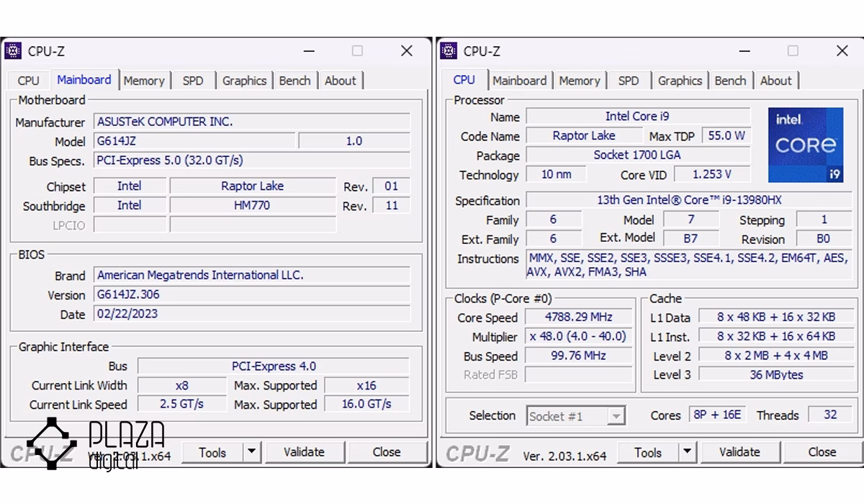Click BIOS Version G614JZ.306

coord(252,294)
